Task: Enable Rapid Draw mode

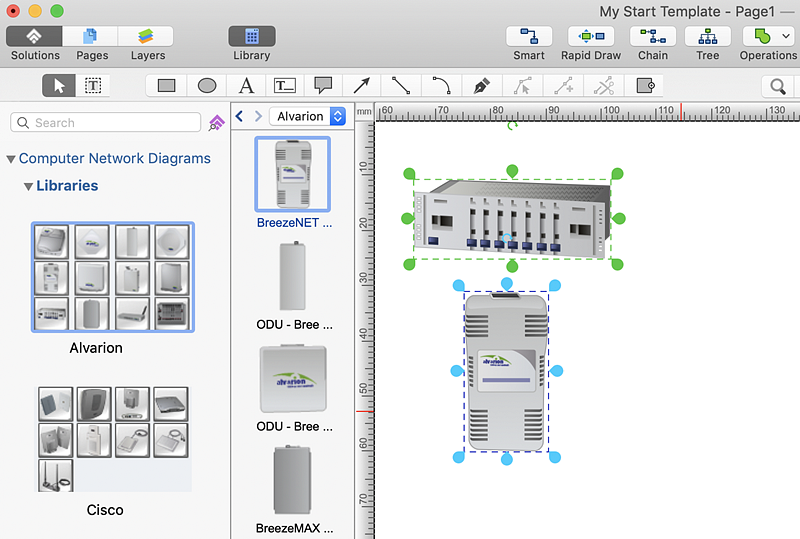Action: tap(590, 37)
